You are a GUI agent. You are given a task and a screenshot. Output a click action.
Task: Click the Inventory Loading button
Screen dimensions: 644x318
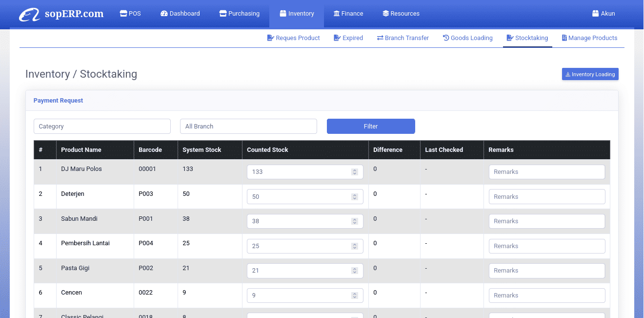pos(590,74)
